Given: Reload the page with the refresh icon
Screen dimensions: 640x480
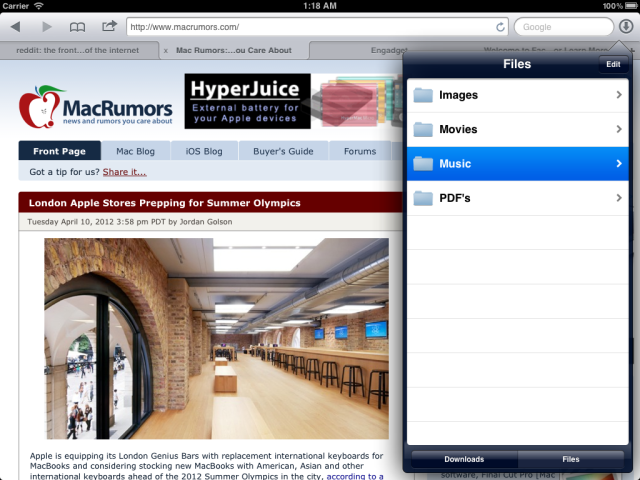Looking at the screenshot, I should [500, 27].
